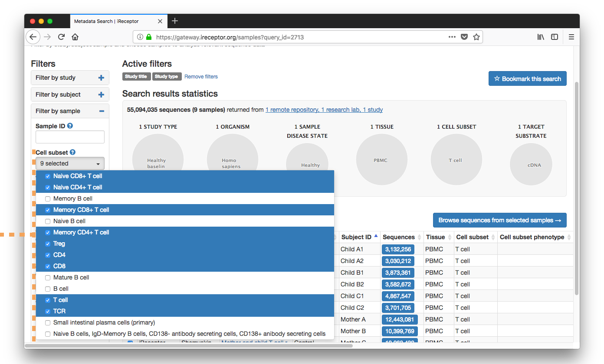Click the Sample ID input field
The image size is (604, 364).
70,137
